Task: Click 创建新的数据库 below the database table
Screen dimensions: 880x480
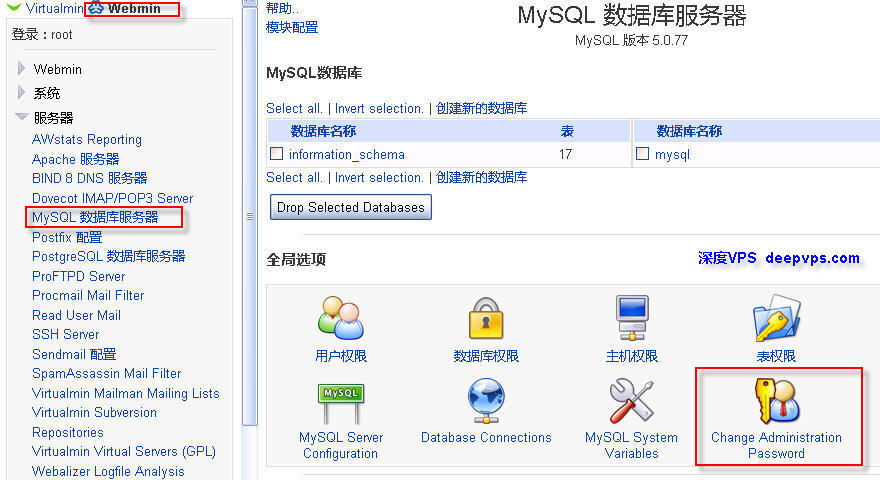Action: (482, 177)
